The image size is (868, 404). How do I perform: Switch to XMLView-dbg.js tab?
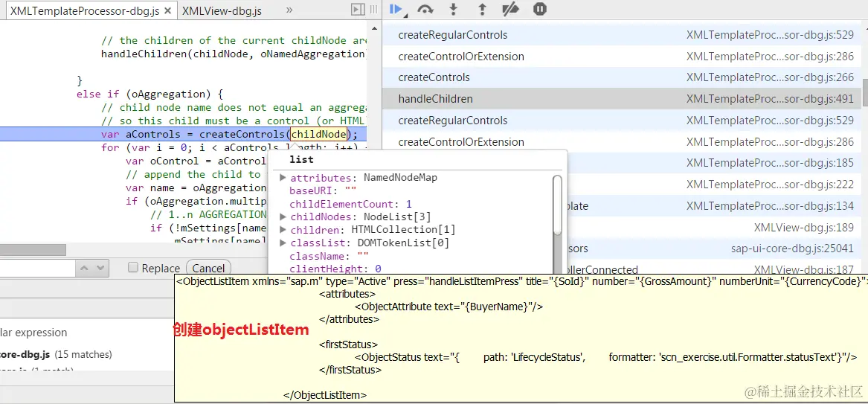[222, 10]
